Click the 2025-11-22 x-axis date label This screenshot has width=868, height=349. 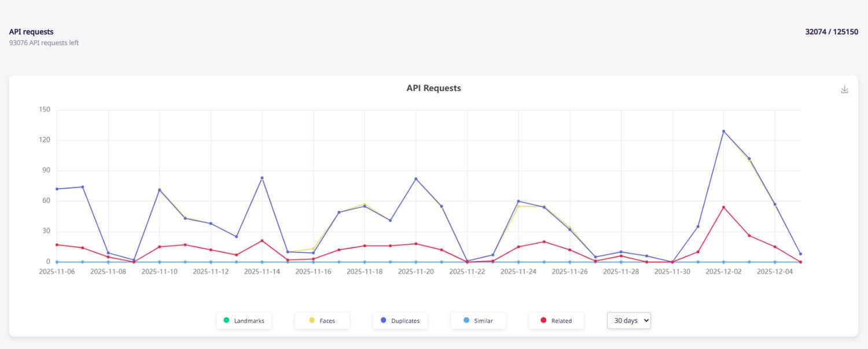467,271
